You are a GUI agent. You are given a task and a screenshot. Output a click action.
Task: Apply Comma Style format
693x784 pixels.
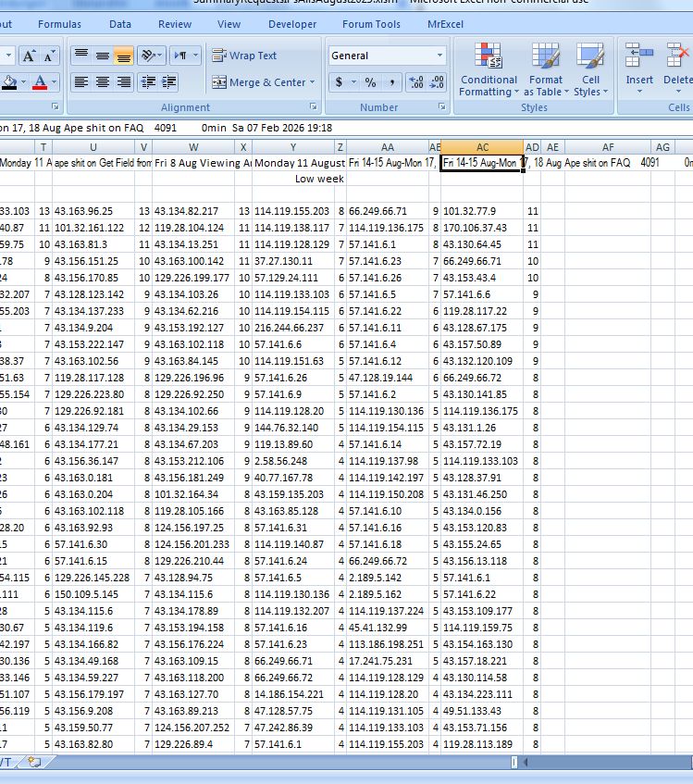point(392,82)
